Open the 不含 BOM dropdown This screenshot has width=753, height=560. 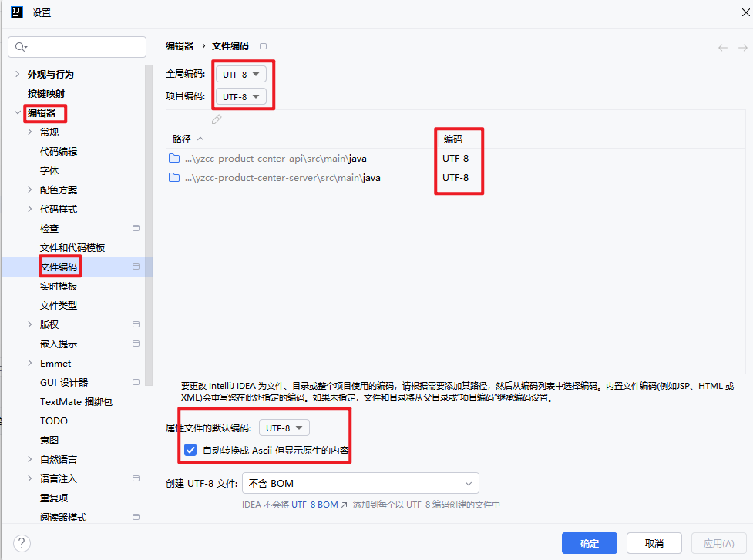[361, 482]
